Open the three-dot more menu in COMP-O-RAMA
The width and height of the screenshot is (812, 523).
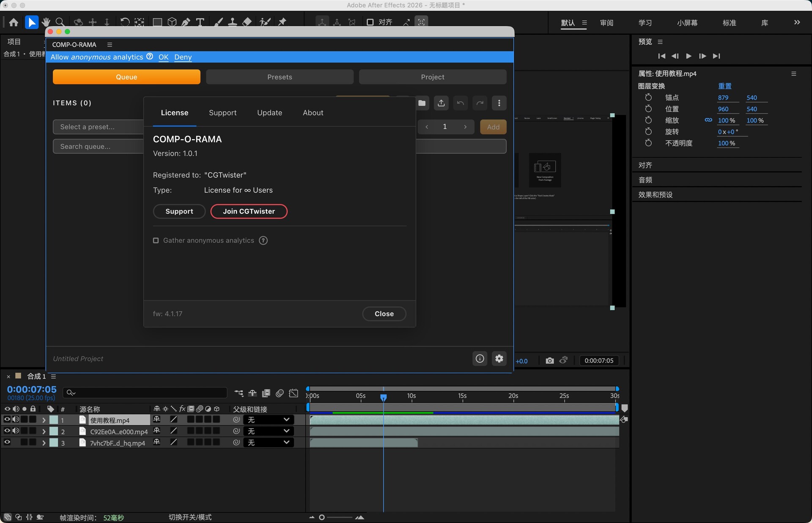(499, 103)
